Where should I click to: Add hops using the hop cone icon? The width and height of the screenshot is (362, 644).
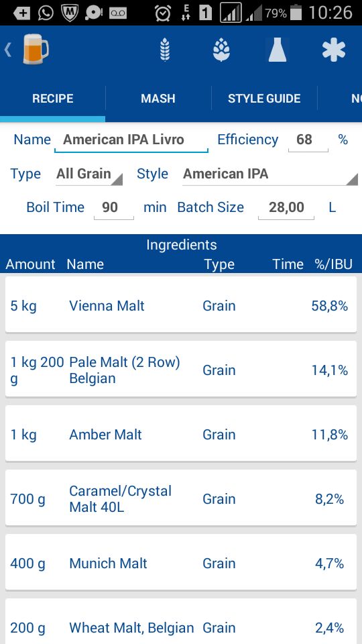pyautogui.click(x=221, y=50)
